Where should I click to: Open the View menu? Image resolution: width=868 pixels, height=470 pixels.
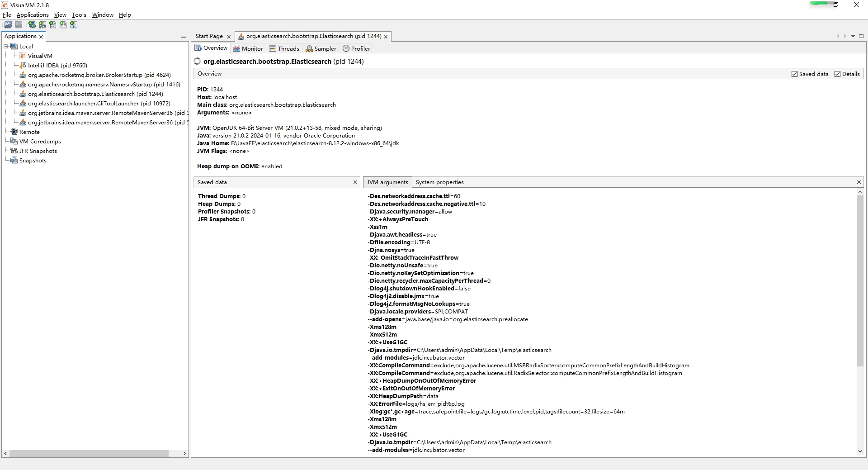tap(60, 14)
